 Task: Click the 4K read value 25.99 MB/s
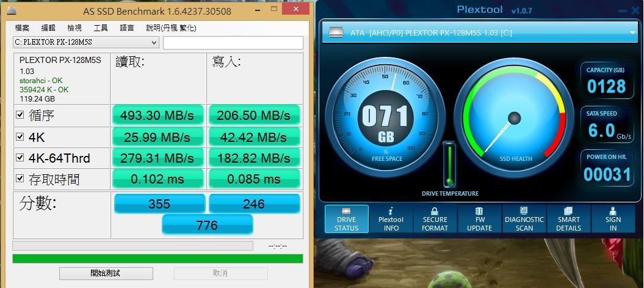[x=157, y=136]
